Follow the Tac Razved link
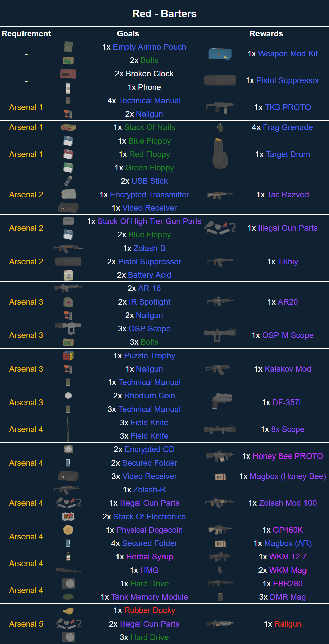This screenshot has width=329, height=644. tap(288, 195)
